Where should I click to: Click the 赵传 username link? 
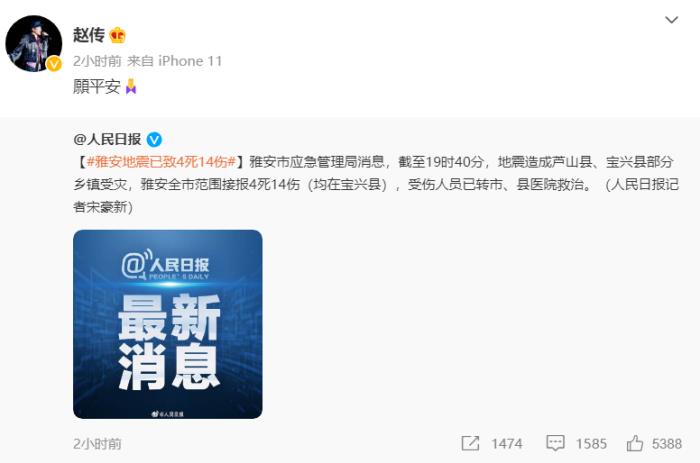click(x=89, y=35)
